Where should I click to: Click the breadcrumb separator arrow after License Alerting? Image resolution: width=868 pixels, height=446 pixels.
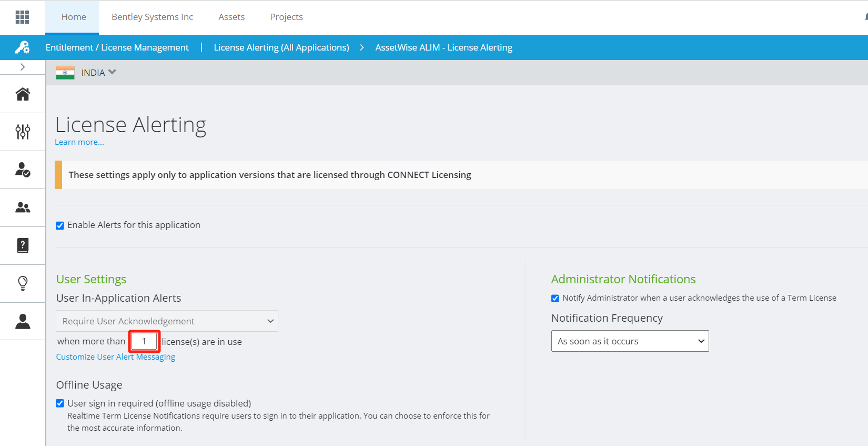[362, 47]
